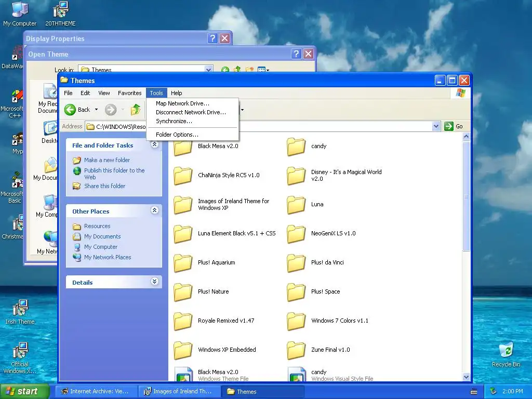The height and width of the screenshot is (399, 532).
Task: Select the Plus! Aquarium folder icon
Action: (183, 263)
